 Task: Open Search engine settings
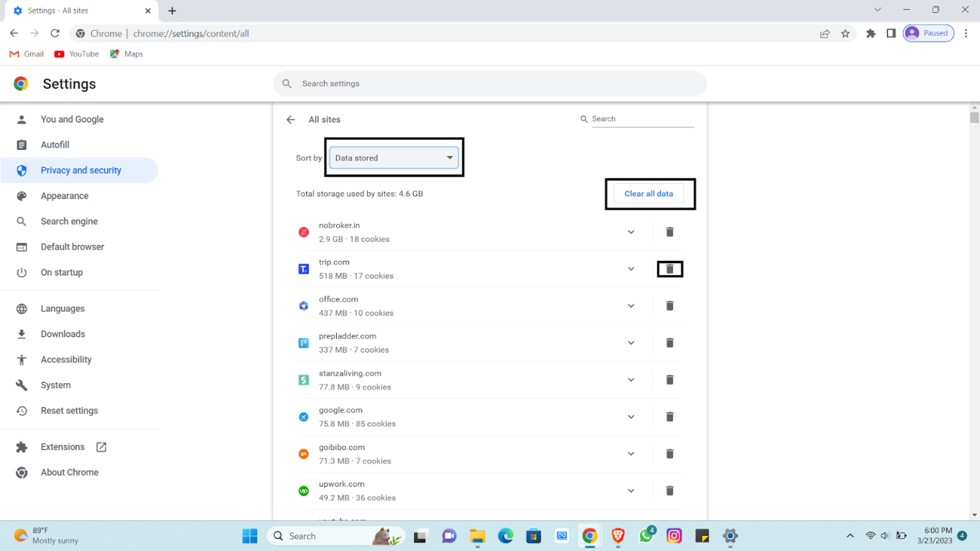tap(69, 221)
